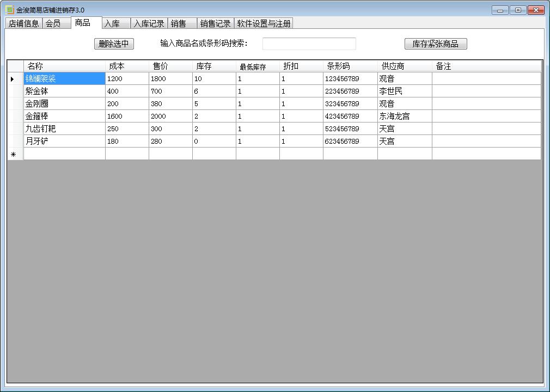
Task: Click supplier 天宫 in 月牙铲 row
Action: click(405, 142)
